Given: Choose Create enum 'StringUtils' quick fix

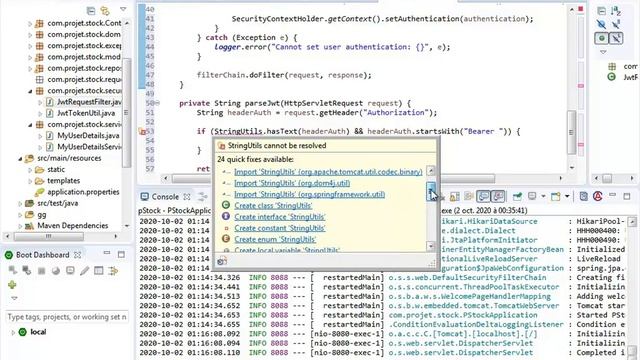Looking at the screenshot, I should click(275, 240).
